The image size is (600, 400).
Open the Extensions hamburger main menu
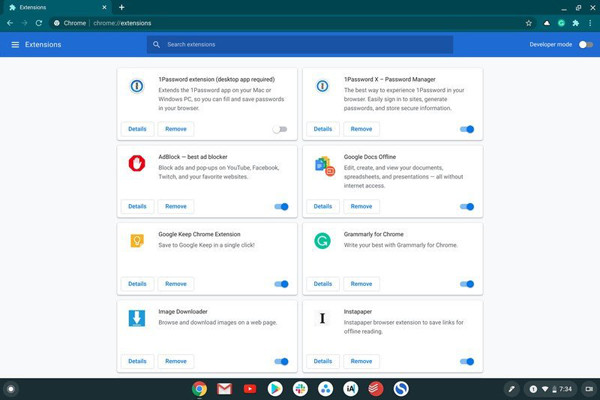[x=15, y=45]
